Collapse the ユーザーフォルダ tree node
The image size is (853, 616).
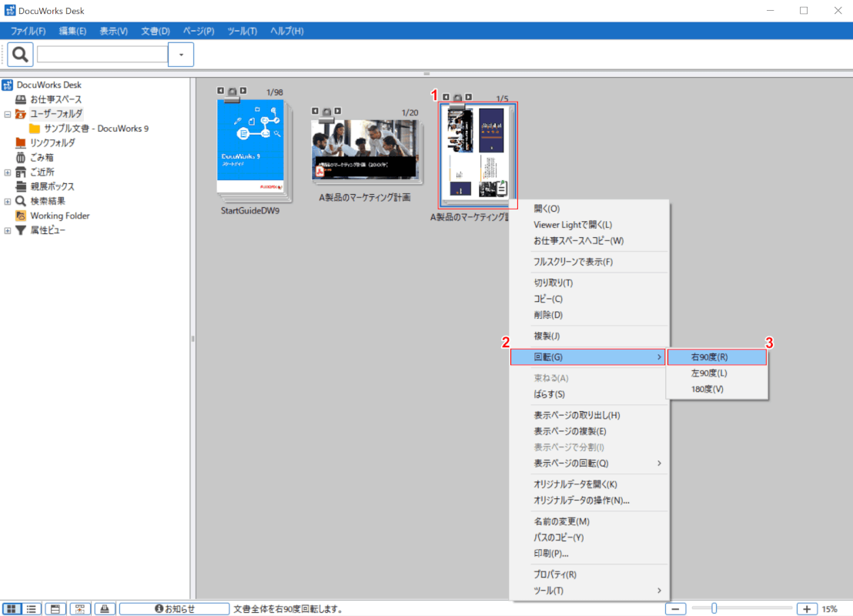(8, 114)
